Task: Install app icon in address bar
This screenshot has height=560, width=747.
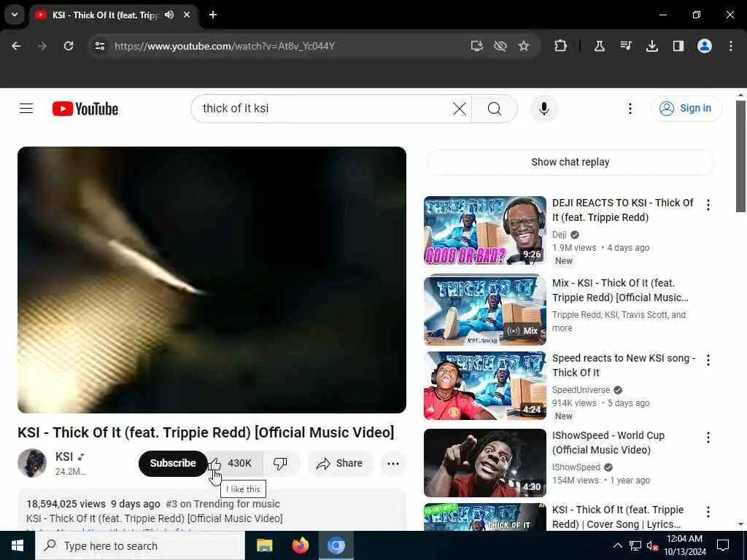Action: pos(476,46)
